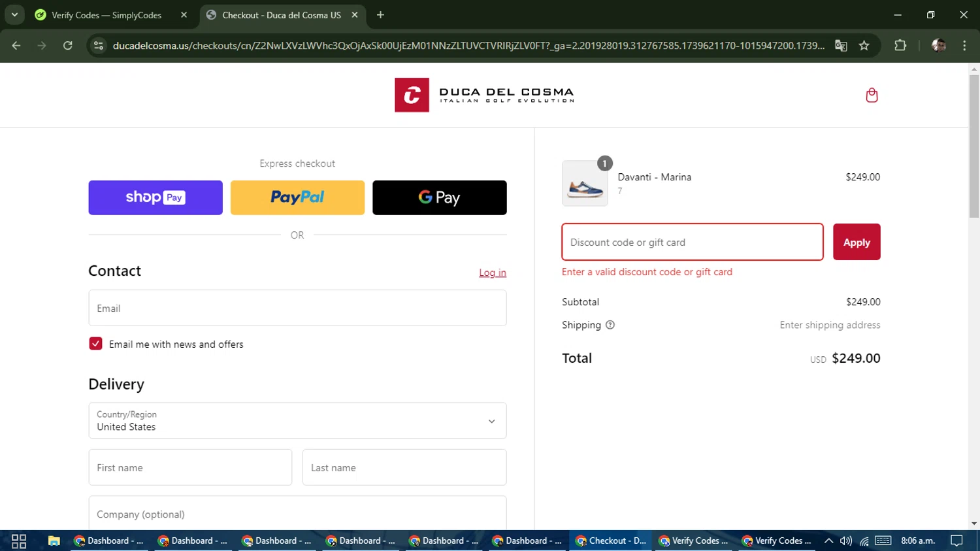Viewport: 980px width, 551px height.
Task: Go back with browser back arrow
Action: tap(16, 46)
